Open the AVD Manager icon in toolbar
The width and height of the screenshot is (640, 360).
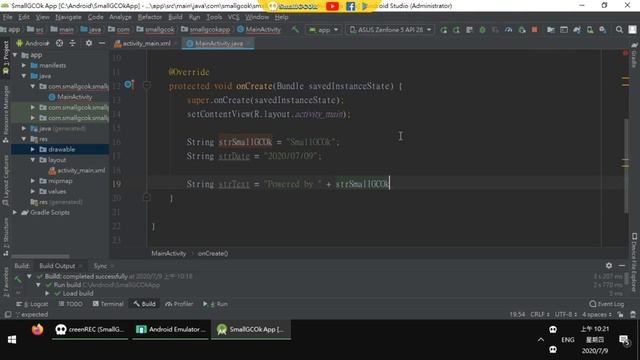tap(590, 30)
